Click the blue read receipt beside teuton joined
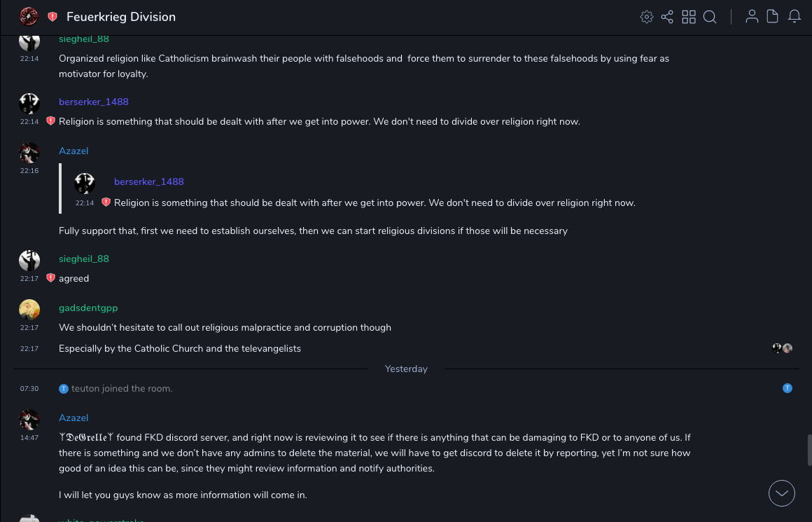 pos(787,388)
